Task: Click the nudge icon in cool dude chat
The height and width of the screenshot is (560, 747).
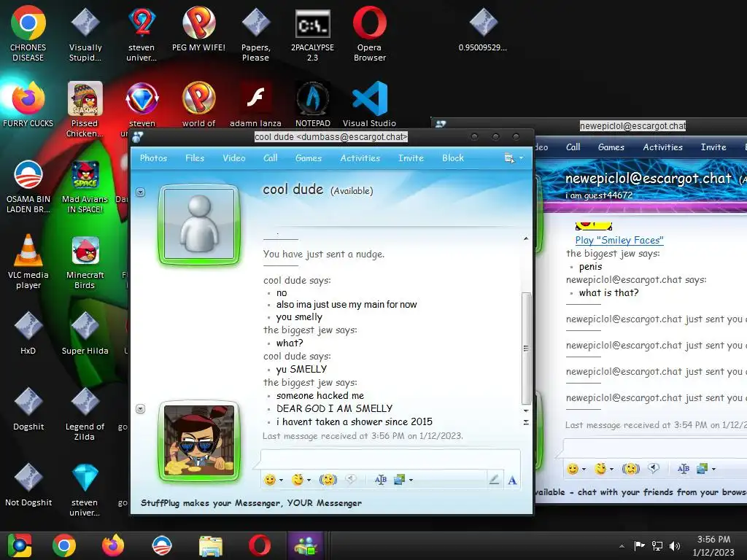Action: click(328, 480)
